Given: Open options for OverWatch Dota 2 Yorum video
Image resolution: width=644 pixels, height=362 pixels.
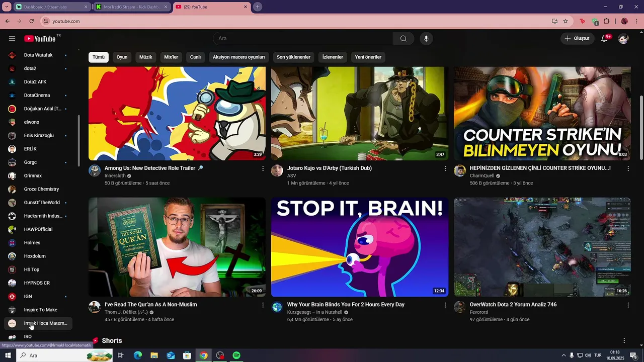Looking at the screenshot, I should pyautogui.click(x=628, y=305).
